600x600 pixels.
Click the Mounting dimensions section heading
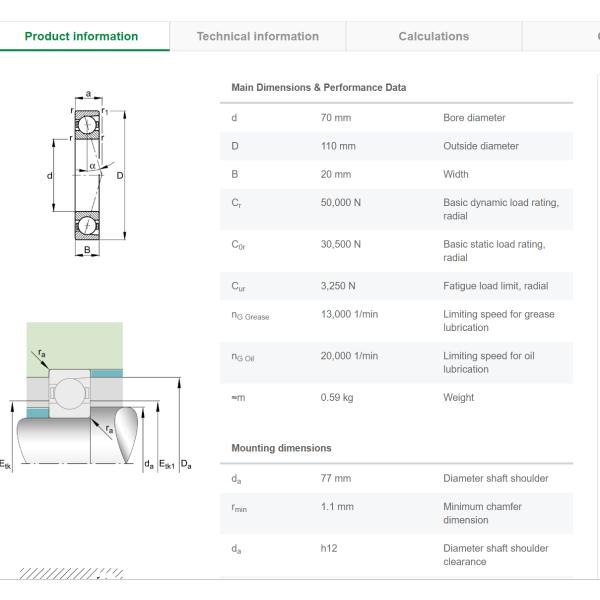click(x=281, y=448)
